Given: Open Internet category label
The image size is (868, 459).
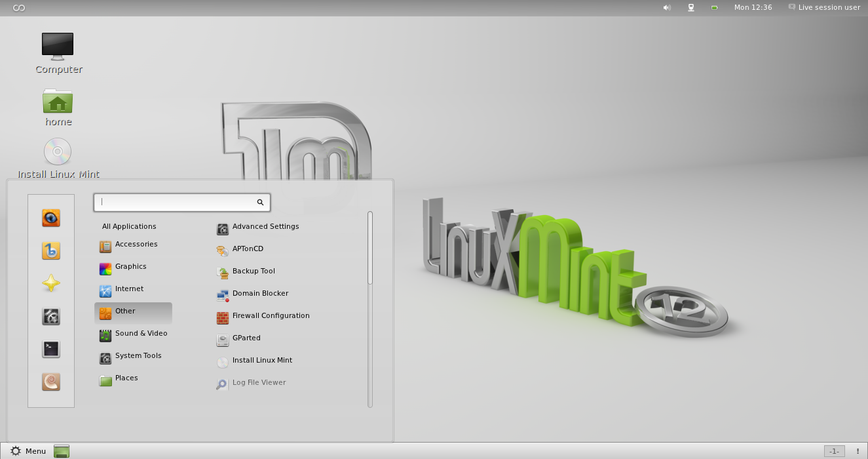Looking at the screenshot, I should tap(129, 289).
